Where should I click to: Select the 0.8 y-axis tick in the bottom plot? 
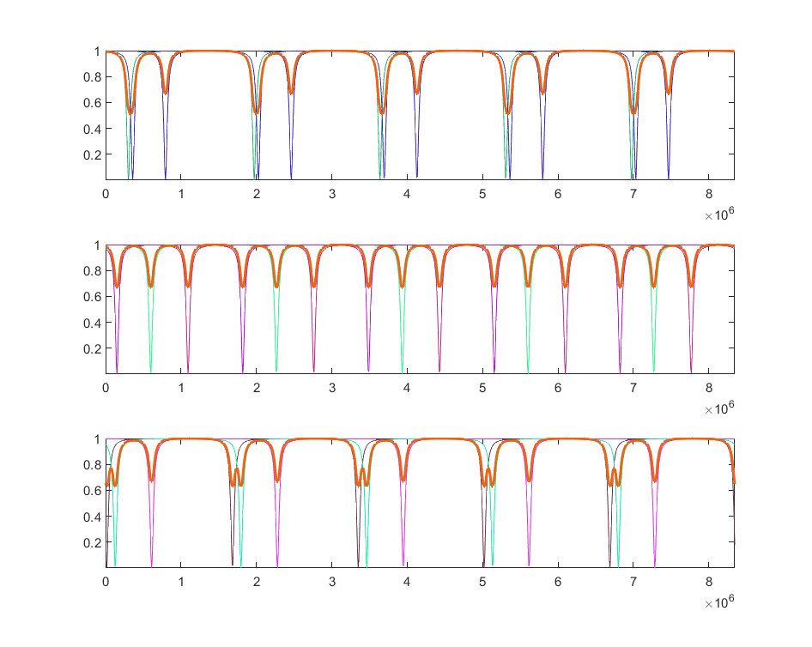click(92, 465)
